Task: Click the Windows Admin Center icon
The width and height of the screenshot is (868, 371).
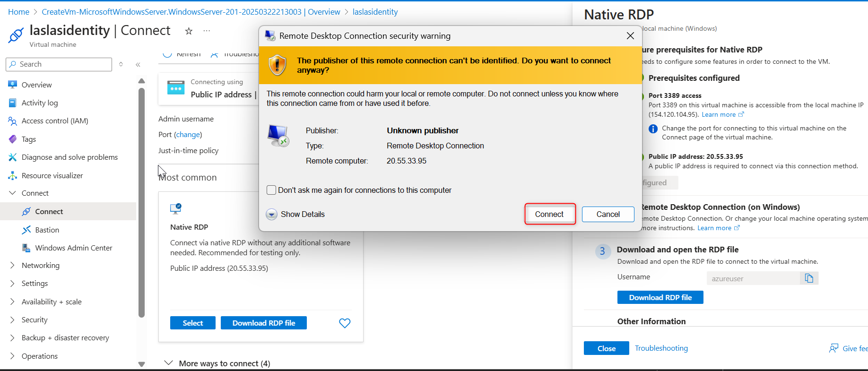Action: pos(26,248)
